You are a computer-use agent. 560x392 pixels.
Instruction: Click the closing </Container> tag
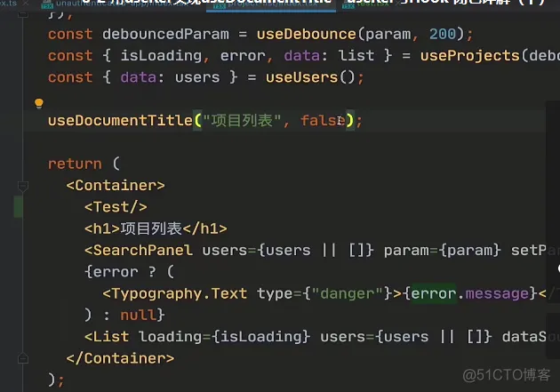pos(120,358)
